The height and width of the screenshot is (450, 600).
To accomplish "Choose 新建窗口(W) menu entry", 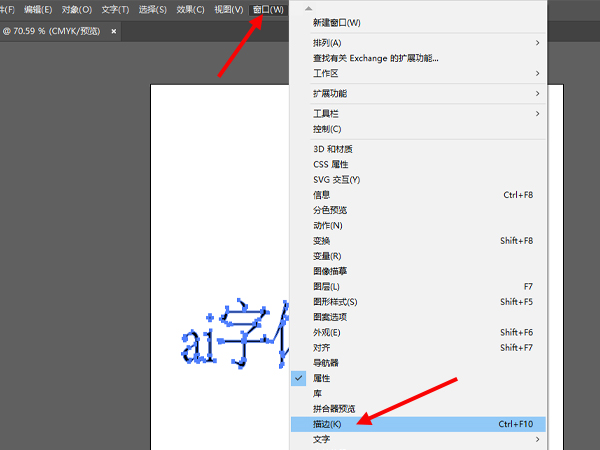I will tap(338, 22).
